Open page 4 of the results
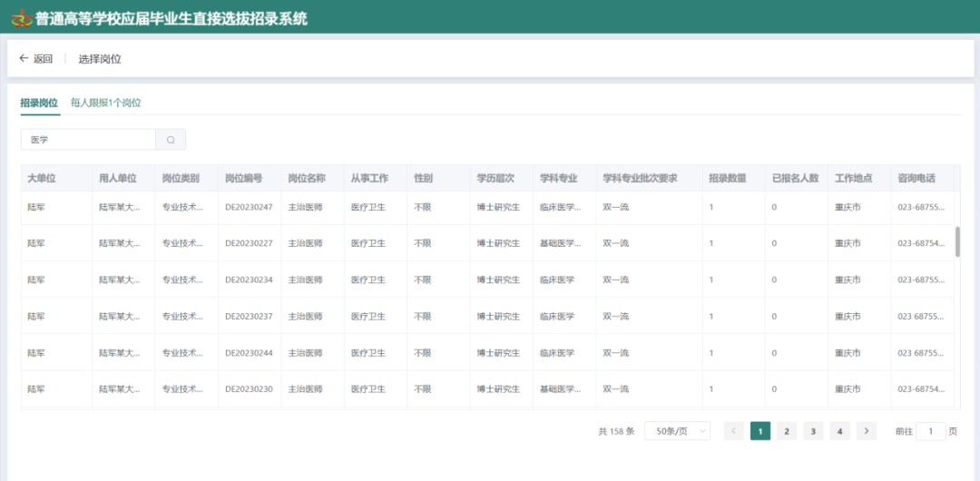The height and width of the screenshot is (481, 980). coord(840,431)
